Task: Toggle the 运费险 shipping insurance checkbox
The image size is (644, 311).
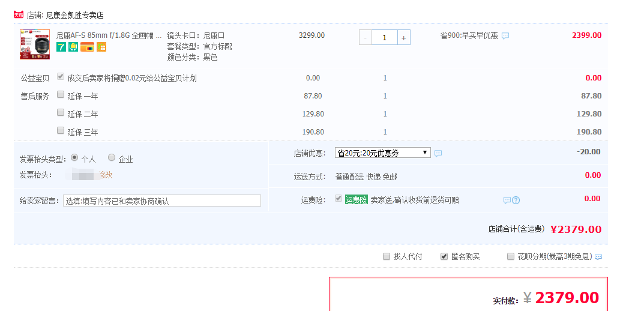Action: click(x=339, y=199)
